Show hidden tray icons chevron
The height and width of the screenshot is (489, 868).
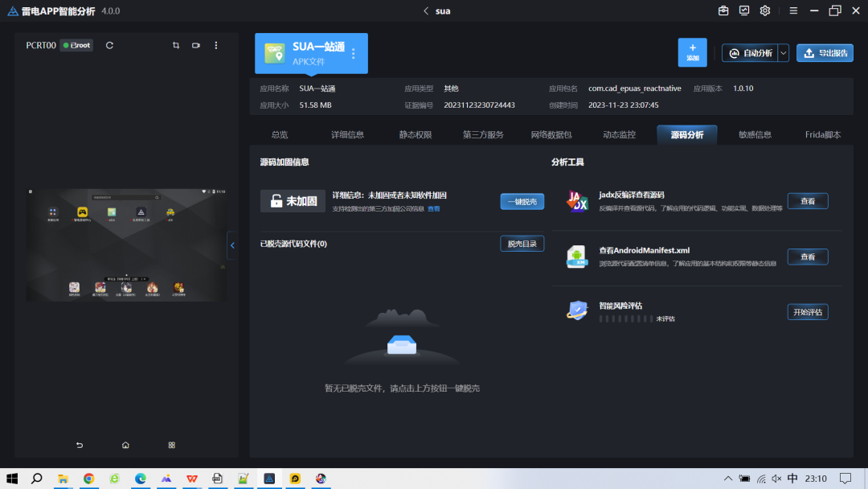pos(728,479)
